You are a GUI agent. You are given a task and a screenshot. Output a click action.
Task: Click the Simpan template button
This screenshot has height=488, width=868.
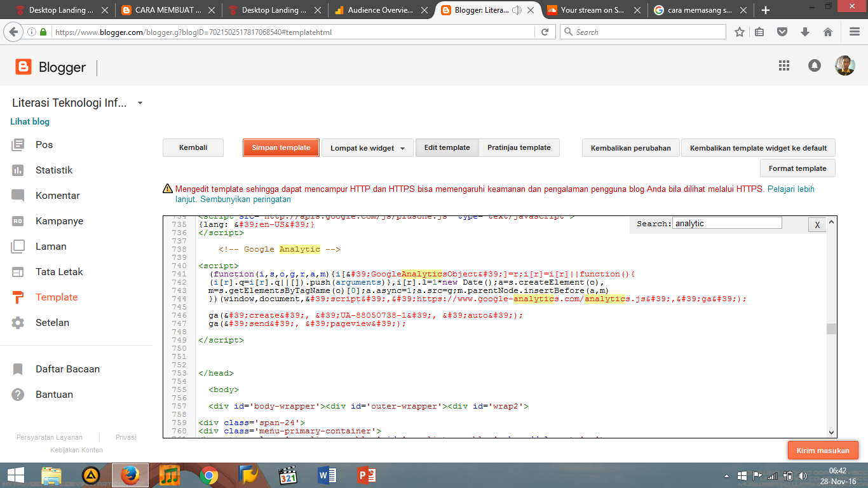(281, 148)
